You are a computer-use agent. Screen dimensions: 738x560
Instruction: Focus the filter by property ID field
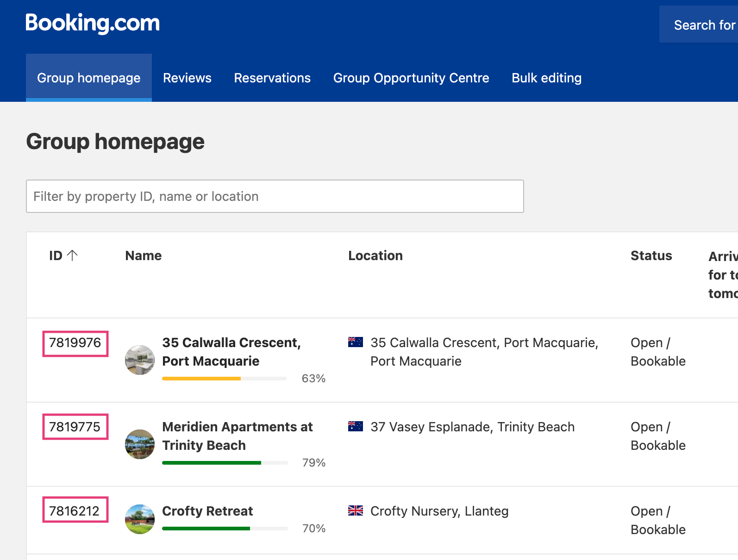[275, 196]
